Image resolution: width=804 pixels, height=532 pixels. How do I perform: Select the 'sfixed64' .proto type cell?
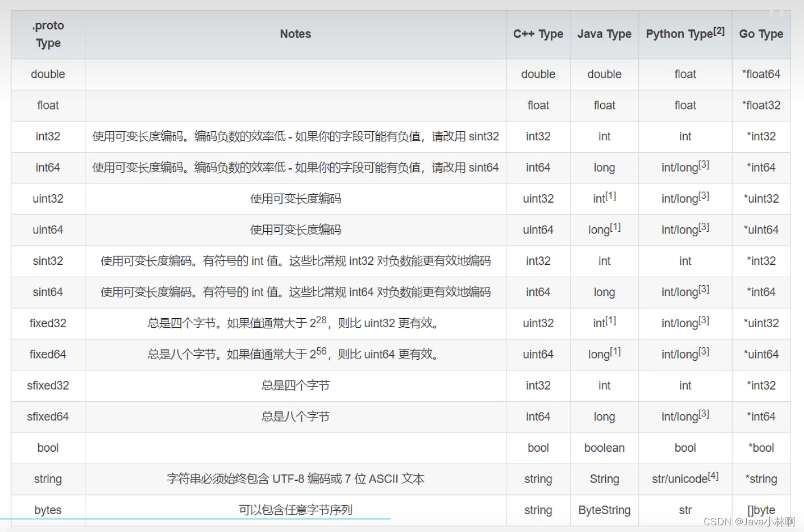(x=48, y=417)
